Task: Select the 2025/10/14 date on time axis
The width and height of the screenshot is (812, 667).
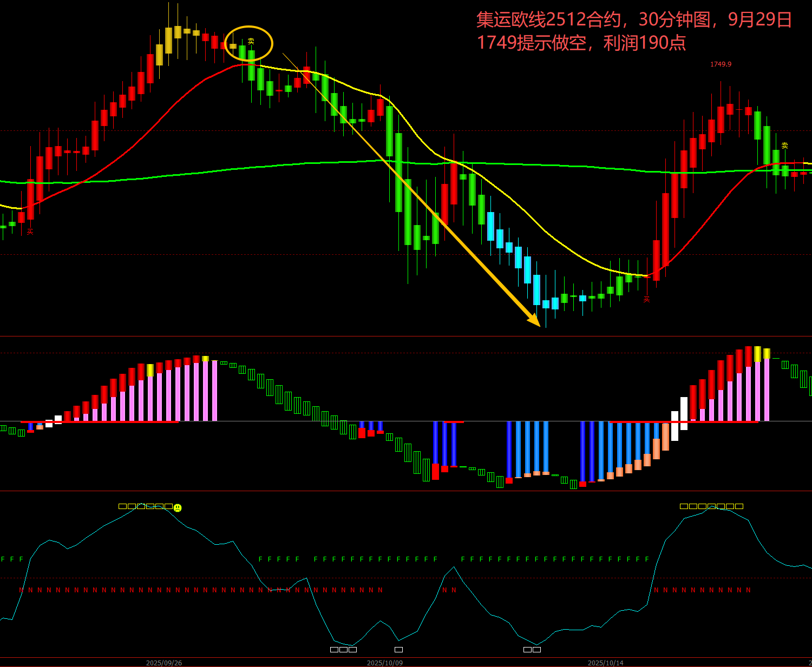Action: [606, 663]
